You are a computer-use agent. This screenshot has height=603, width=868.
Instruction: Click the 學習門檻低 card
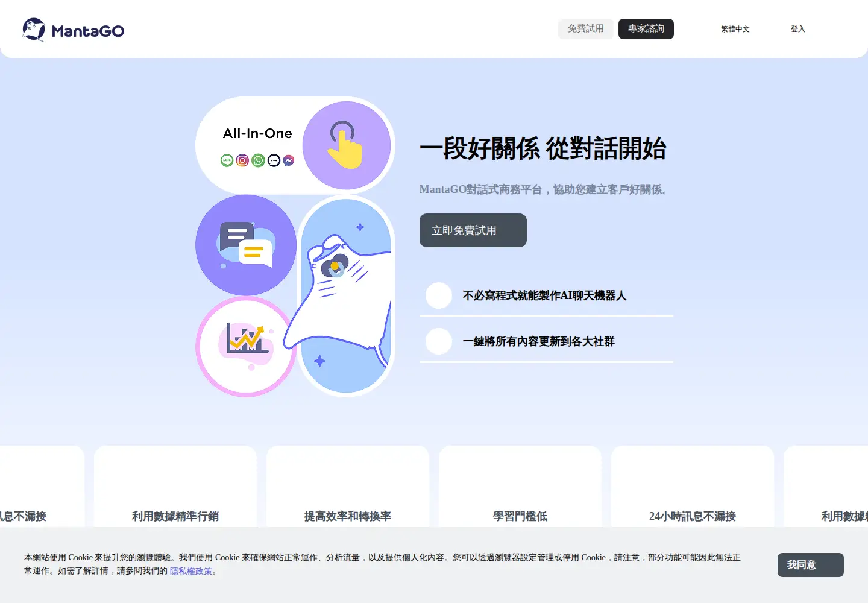[520, 487]
